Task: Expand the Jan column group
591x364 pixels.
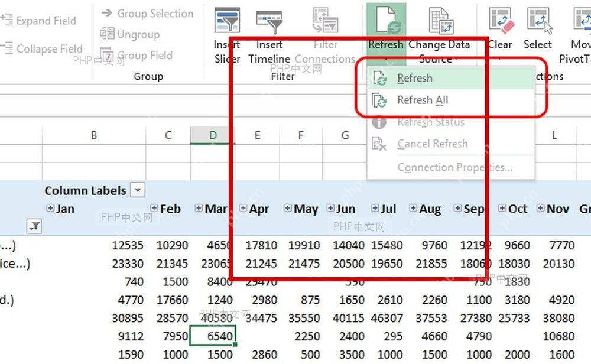Action: [50, 208]
